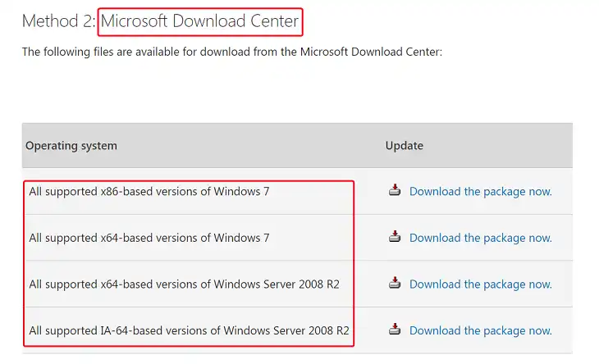Click download icon for x64-based Windows 7

click(x=395, y=237)
